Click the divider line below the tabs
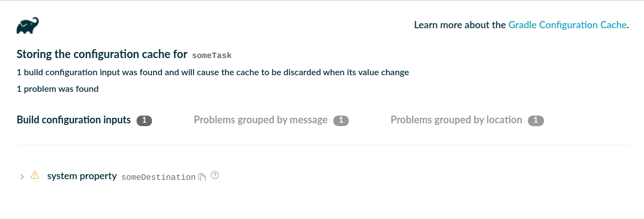The height and width of the screenshot is (219, 644). coord(322,145)
